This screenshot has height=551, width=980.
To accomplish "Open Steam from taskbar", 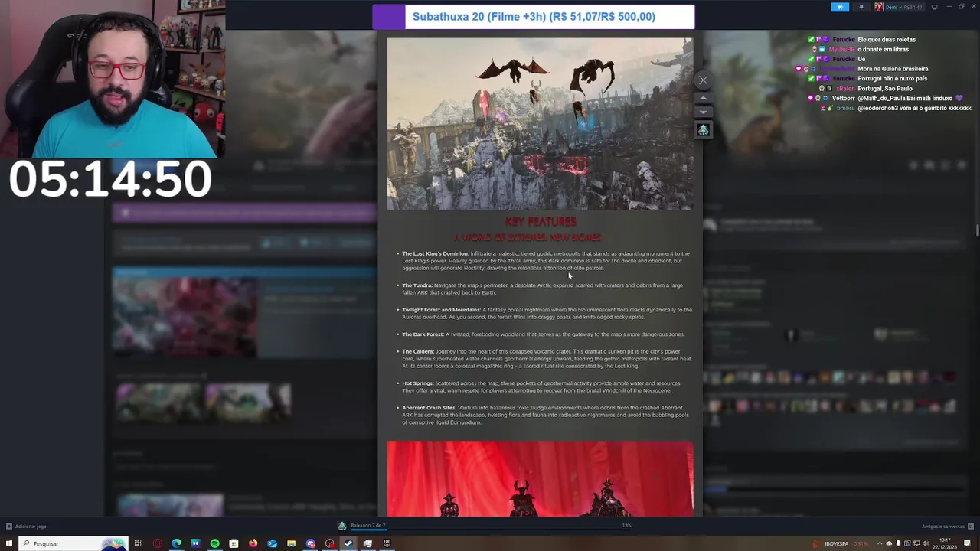I will click(348, 543).
